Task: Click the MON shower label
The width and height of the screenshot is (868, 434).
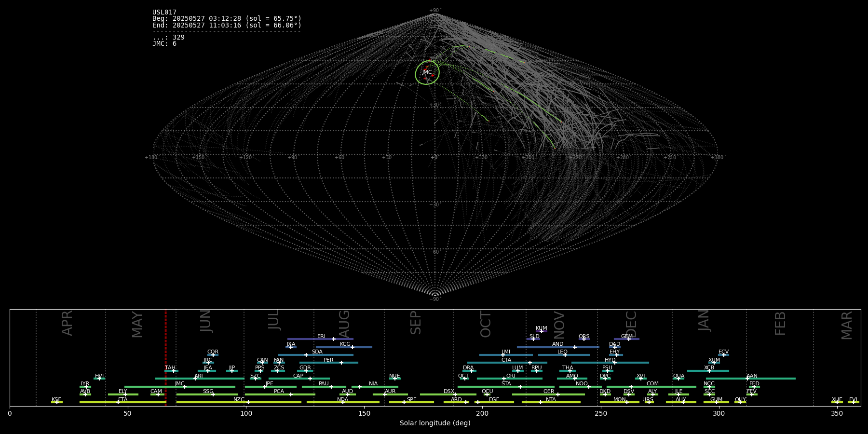Action: (620, 400)
